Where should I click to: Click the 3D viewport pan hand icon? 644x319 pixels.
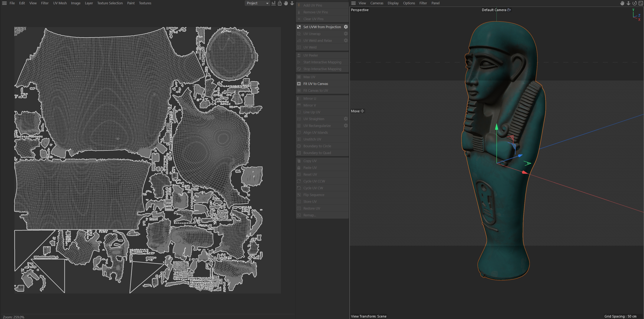[622, 3]
